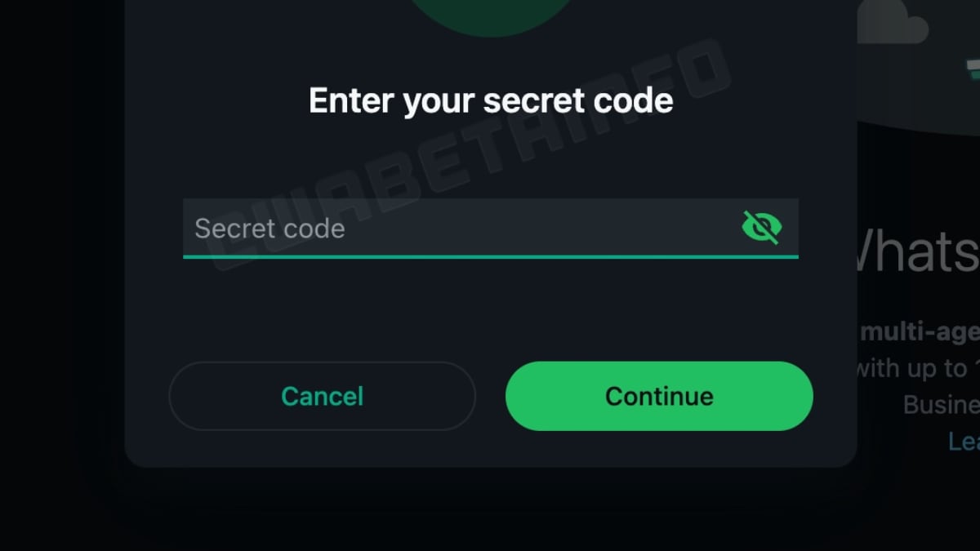The image size is (980, 551).
Task: Click the Secret code input field
Action: pyautogui.click(x=490, y=228)
